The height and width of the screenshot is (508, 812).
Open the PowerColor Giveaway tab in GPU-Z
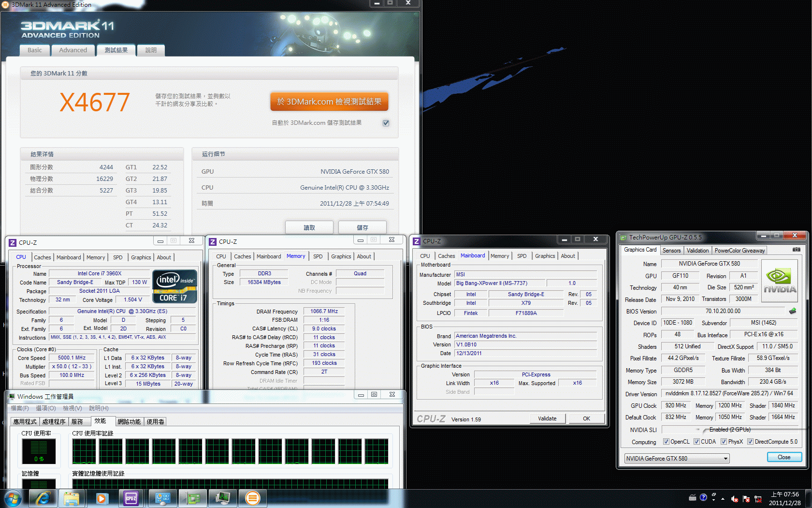739,250
